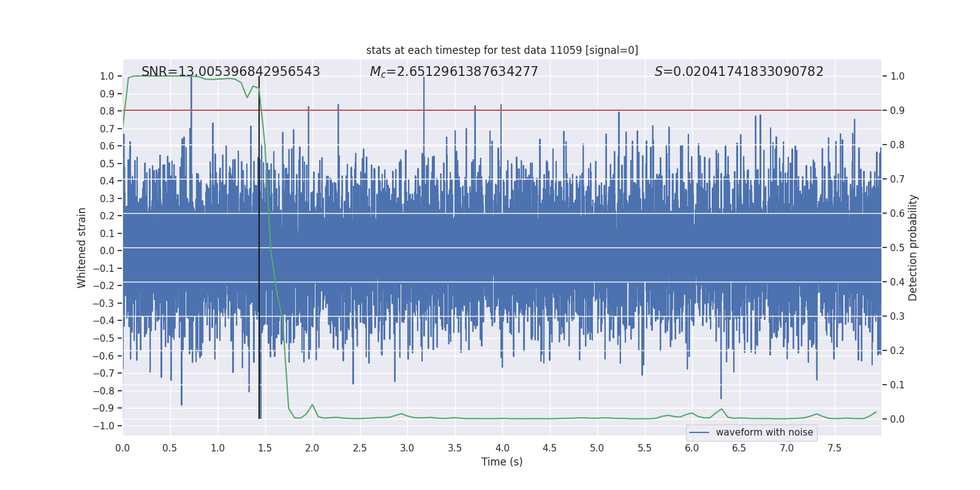This screenshot has height=490, width=980.
Task: Click the blue line sample in the legend
Action: point(699,432)
